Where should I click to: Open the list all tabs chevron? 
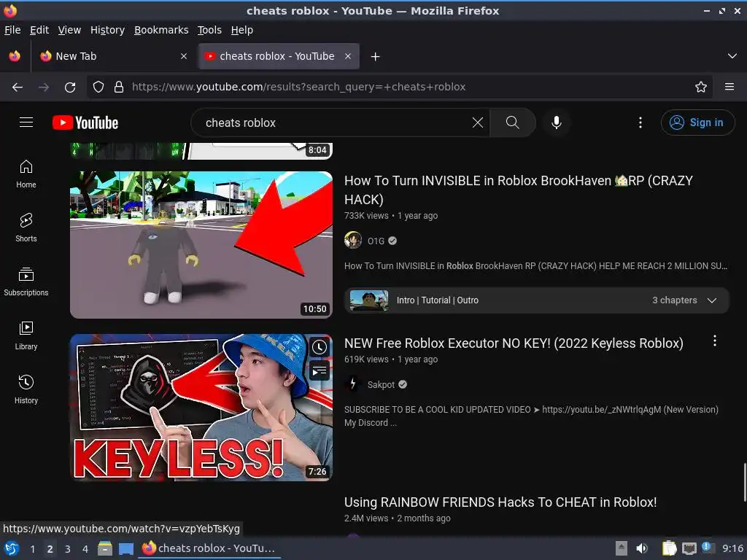[x=732, y=56]
